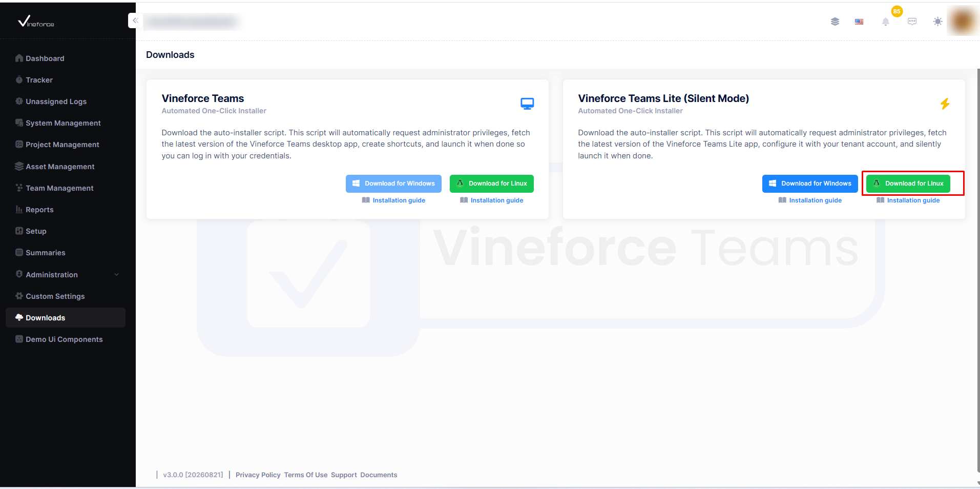Screen dimensions: 980x489
Task: Open Project Management section
Action: point(66,145)
